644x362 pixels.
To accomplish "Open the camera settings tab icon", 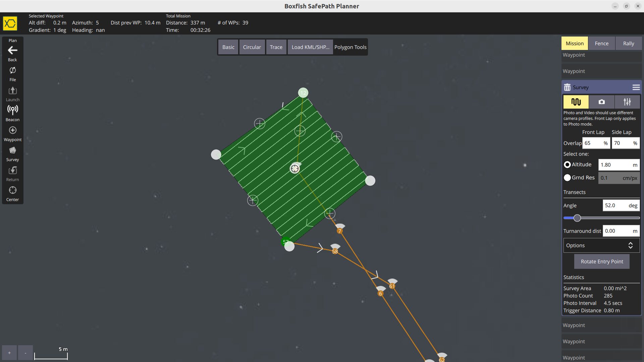I will click(x=602, y=102).
